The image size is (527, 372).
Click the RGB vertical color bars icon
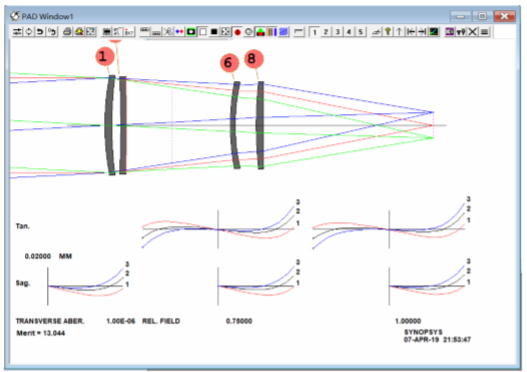click(x=272, y=32)
